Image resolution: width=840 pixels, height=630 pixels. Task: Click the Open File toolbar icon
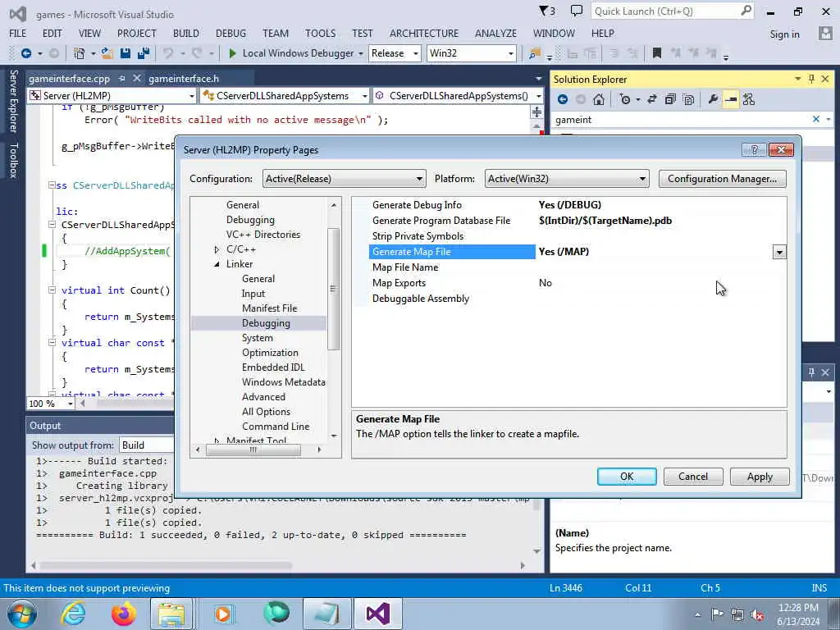point(107,53)
